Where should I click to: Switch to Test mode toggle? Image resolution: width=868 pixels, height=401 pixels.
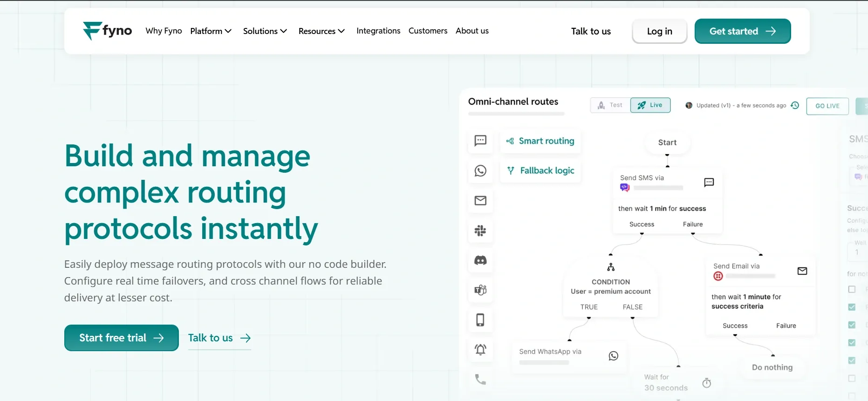[x=610, y=105]
